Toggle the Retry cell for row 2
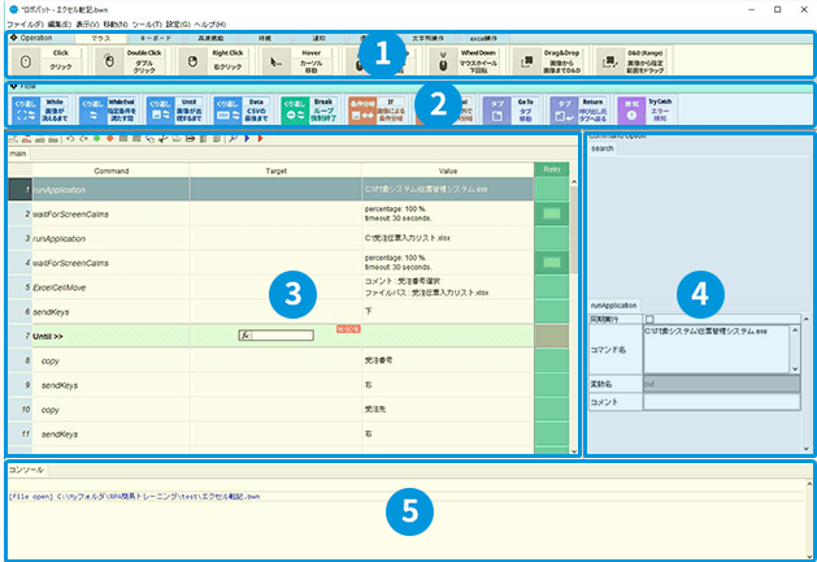Image resolution: width=817 pixels, height=562 pixels. coord(551,214)
